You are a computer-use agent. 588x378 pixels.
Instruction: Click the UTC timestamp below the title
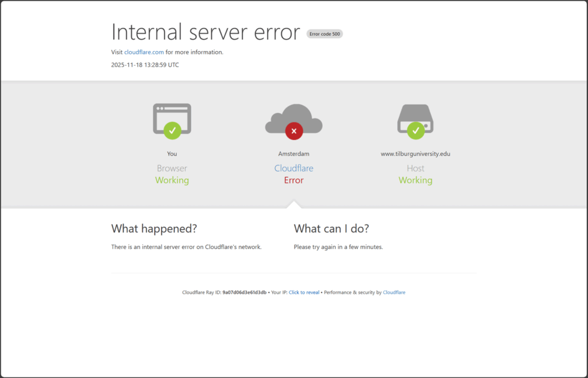[x=145, y=65]
